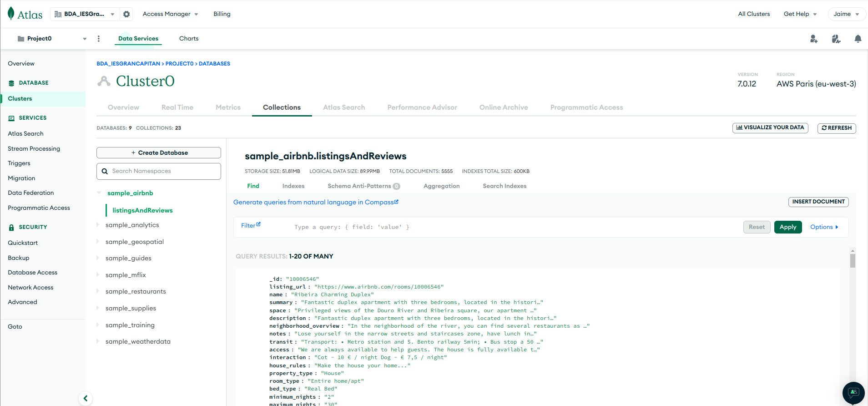Focus the query filter input
The width and height of the screenshot is (868, 406).
point(514,227)
